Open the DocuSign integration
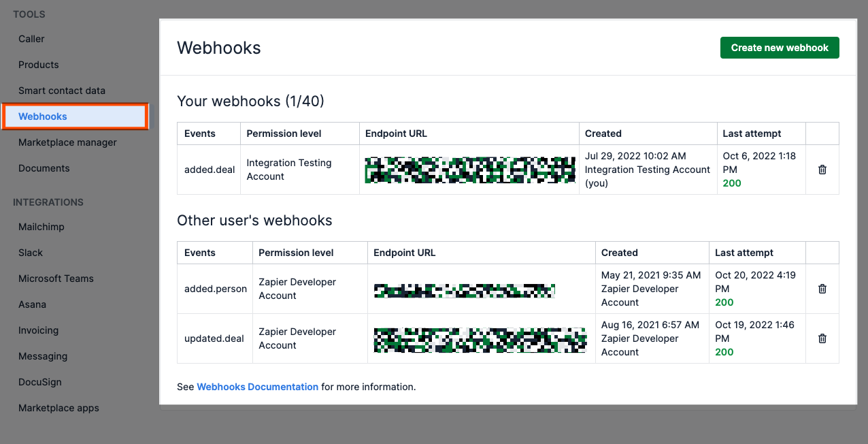Image resolution: width=868 pixels, height=444 pixels. point(40,382)
